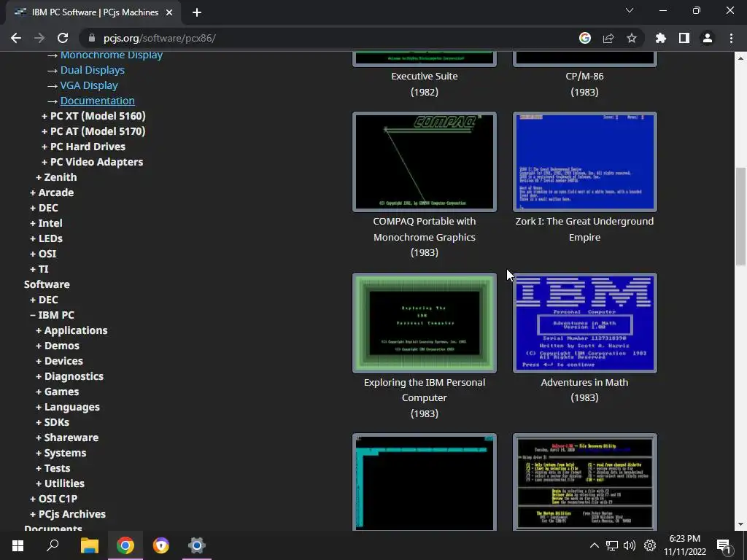
Task: Click the share page icon
Action: (x=608, y=38)
